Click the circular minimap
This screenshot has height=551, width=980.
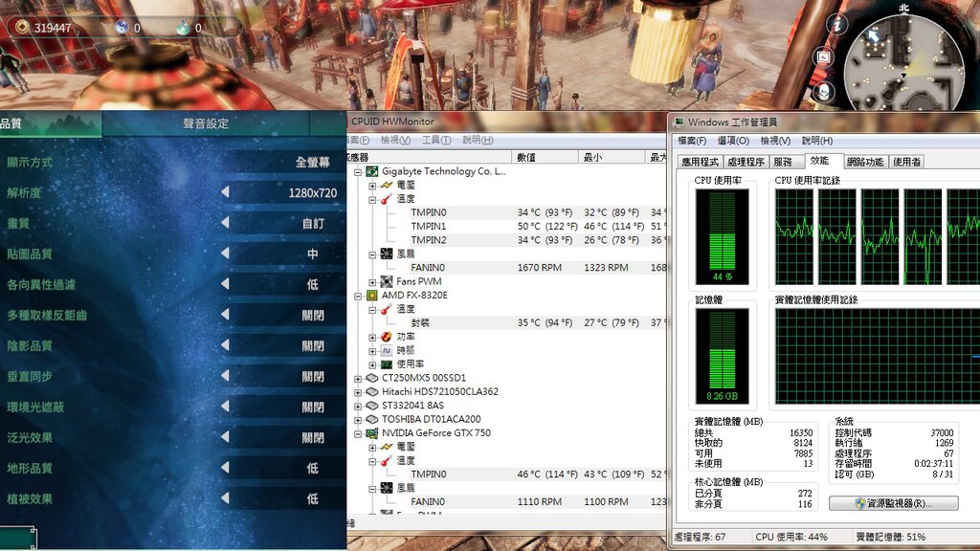tap(903, 62)
